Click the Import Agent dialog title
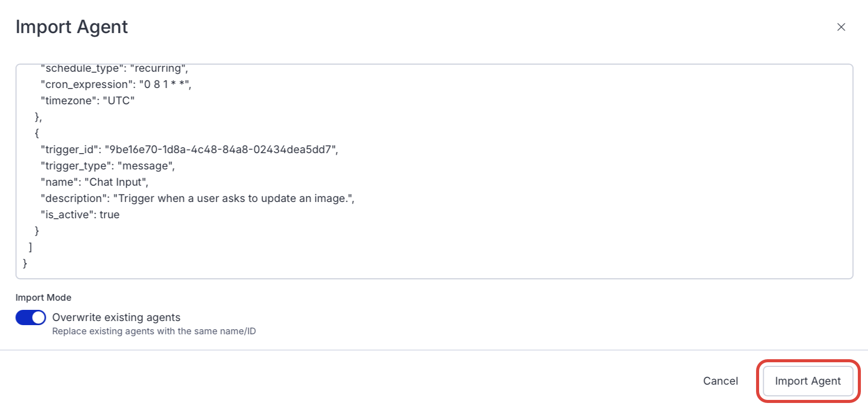 pyautogui.click(x=72, y=27)
